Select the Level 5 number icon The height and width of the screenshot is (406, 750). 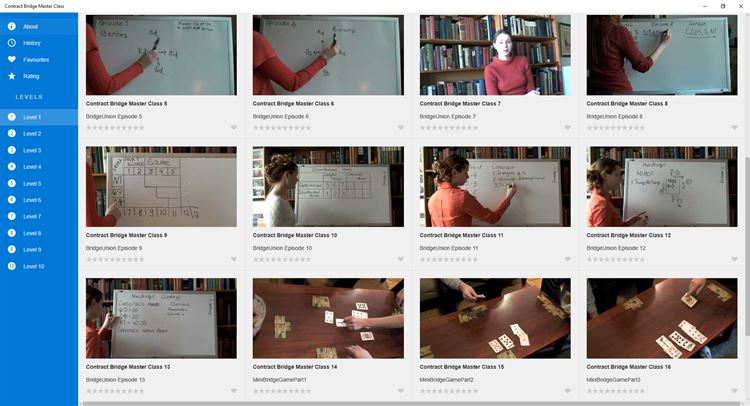click(11, 183)
